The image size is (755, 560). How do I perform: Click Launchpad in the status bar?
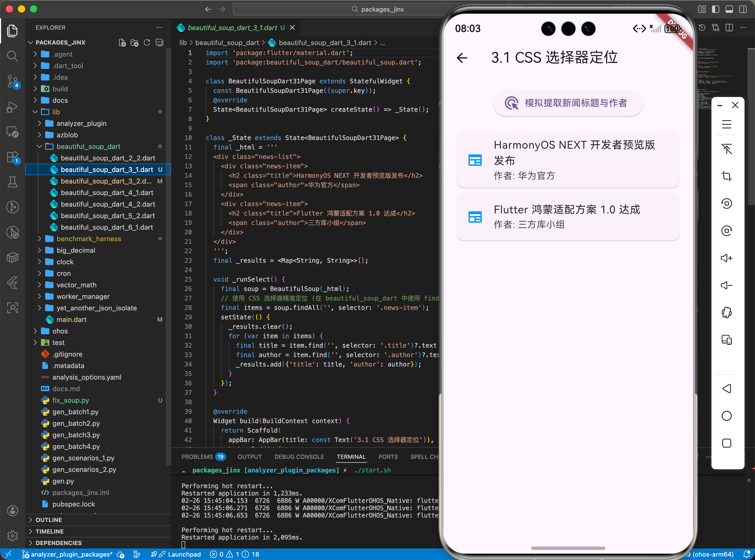[x=184, y=554]
